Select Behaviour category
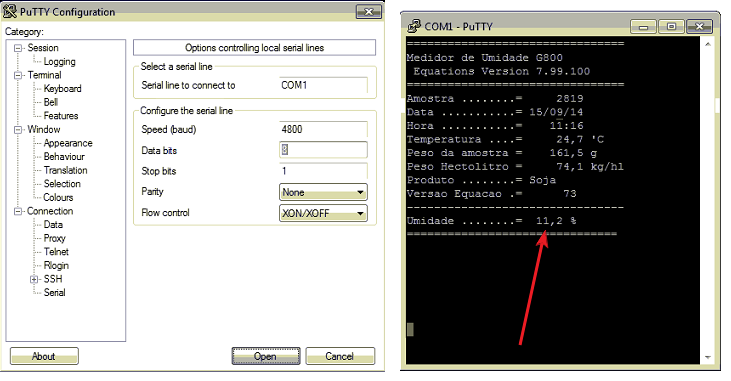731x381 pixels. (x=64, y=157)
